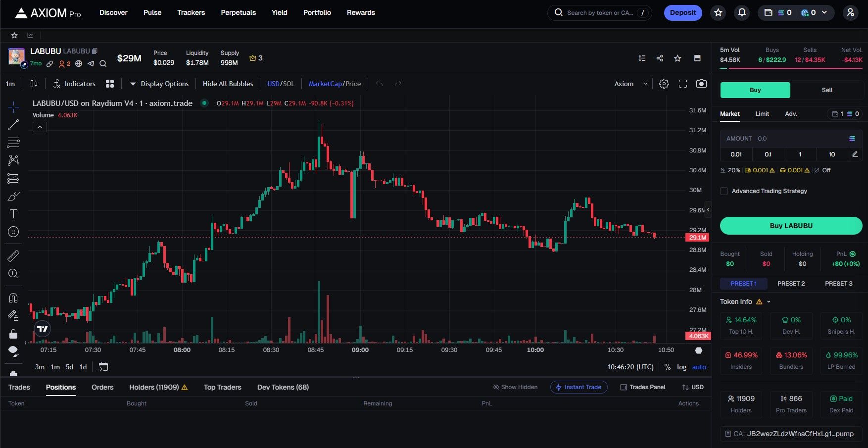This screenshot has height=448, width=868.
Task: Click the Deposit button
Action: (x=683, y=13)
